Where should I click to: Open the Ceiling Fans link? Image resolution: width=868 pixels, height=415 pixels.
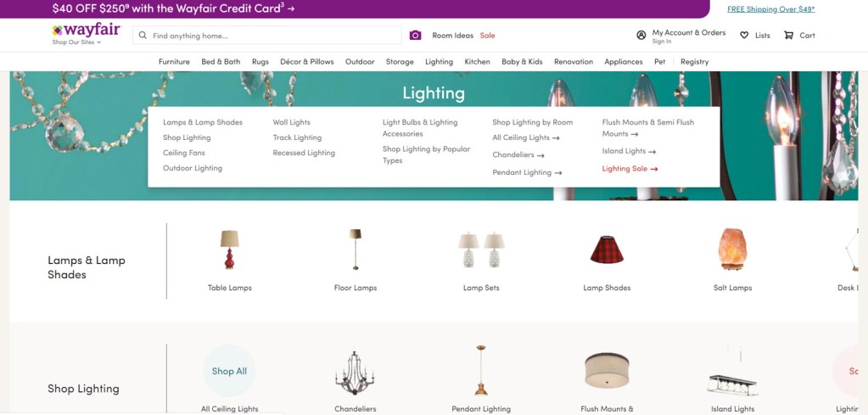tap(184, 153)
